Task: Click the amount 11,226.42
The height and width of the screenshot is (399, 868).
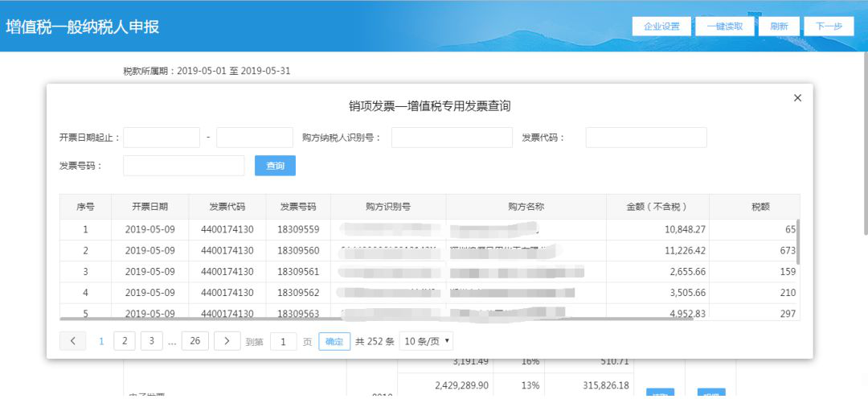Action: coord(685,250)
